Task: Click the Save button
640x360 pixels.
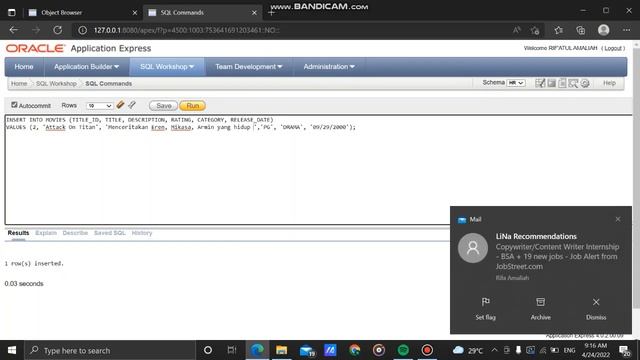Action: (x=163, y=106)
